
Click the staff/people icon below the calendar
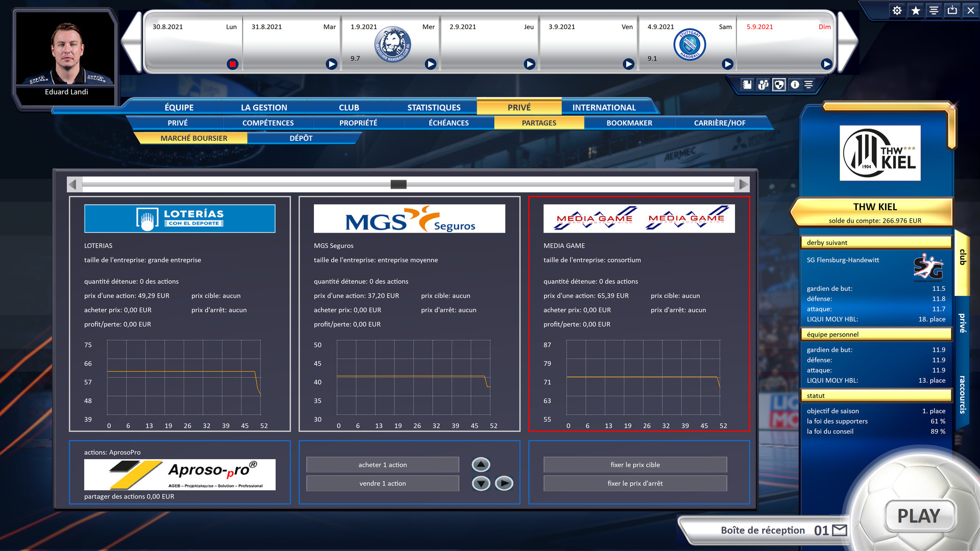[763, 85]
